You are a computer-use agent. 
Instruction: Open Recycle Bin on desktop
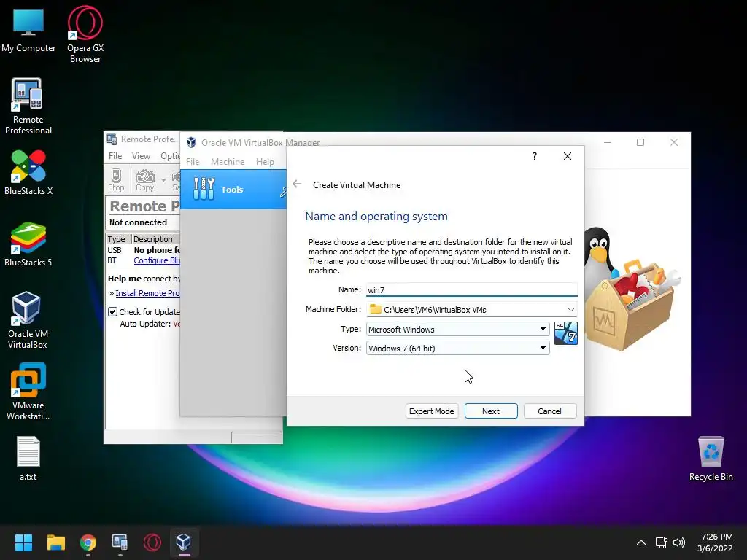click(711, 459)
